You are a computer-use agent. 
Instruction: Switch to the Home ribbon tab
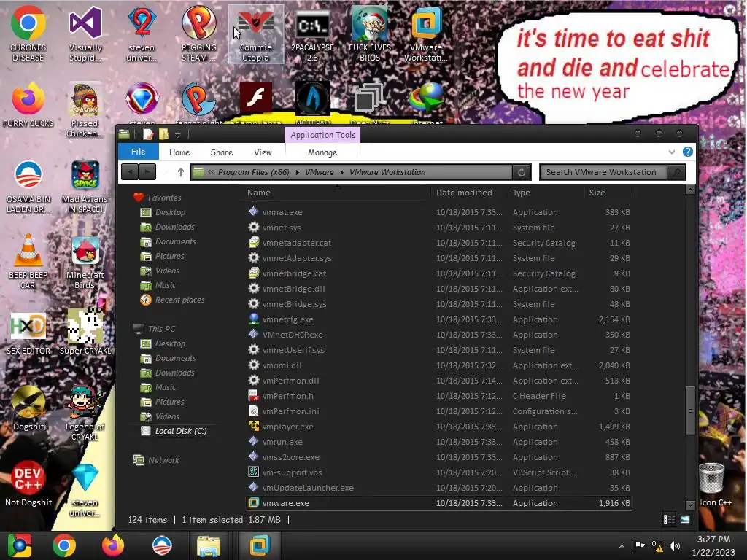click(179, 152)
